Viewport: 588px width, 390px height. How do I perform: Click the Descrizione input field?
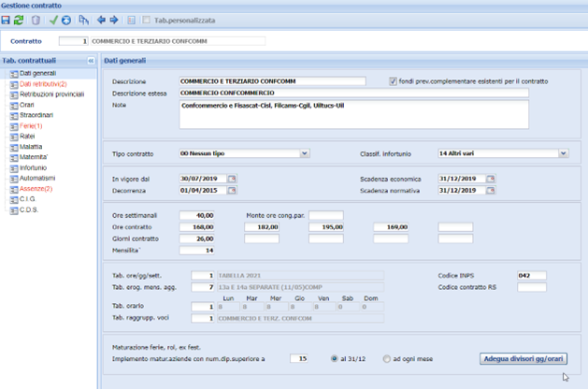tap(272, 81)
